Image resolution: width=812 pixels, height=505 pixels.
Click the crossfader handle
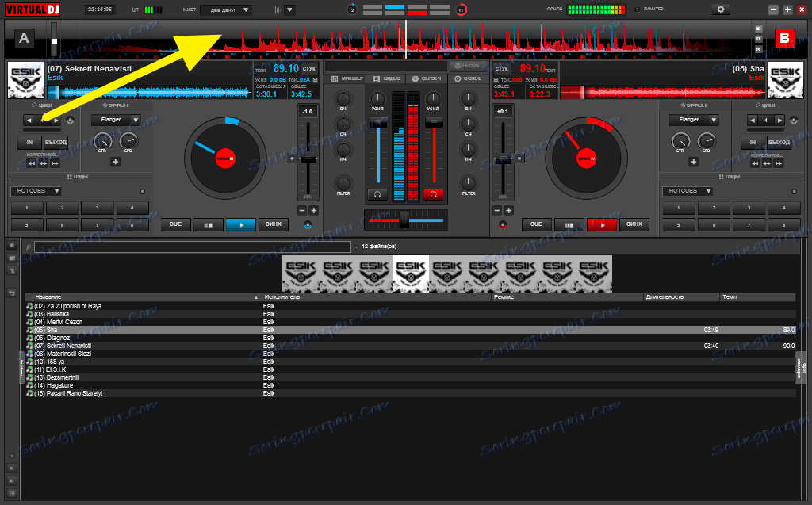tap(404, 220)
